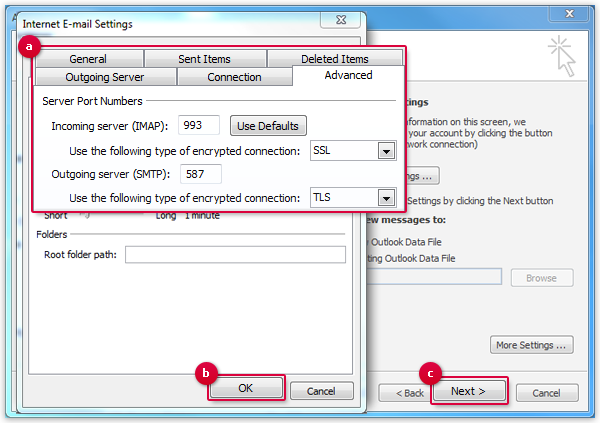
Task: Click the Next > button
Action: [x=468, y=391]
